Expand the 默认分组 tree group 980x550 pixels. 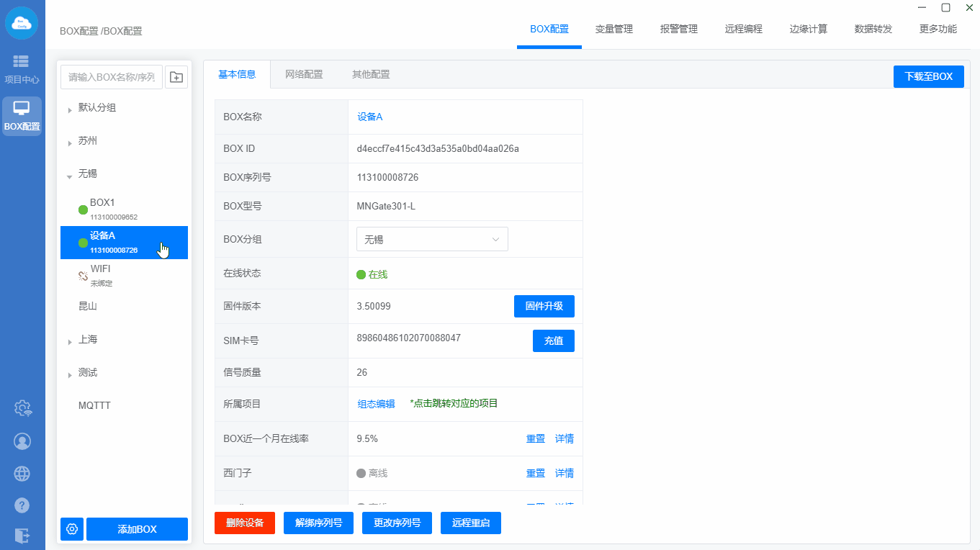pos(70,109)
